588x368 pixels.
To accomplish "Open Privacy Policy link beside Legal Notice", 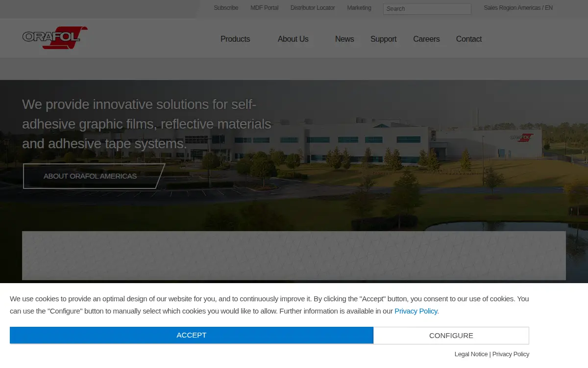I will coord(511,354).
